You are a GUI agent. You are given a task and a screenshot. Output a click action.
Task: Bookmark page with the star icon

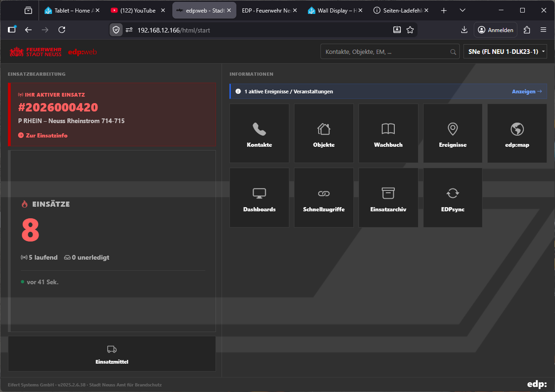410,30
